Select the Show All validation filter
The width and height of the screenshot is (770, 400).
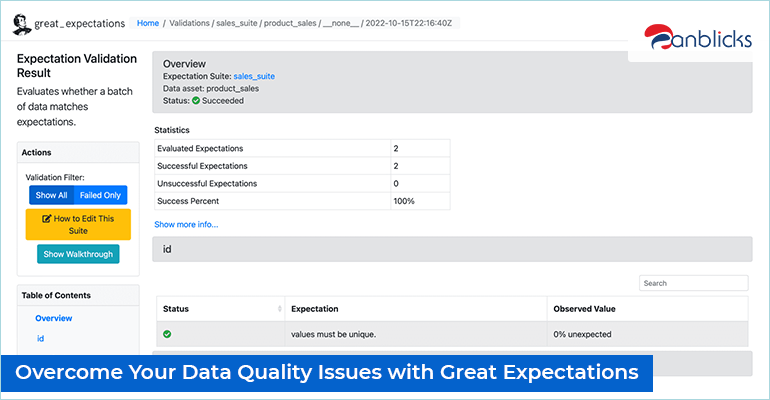pos(50,195)
